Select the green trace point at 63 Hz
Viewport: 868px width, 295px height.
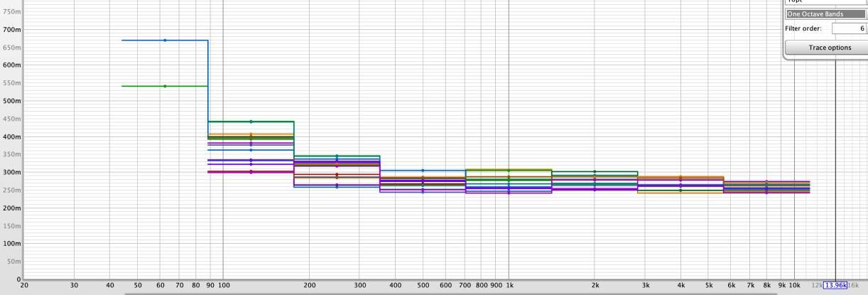[x=165, y=86]
